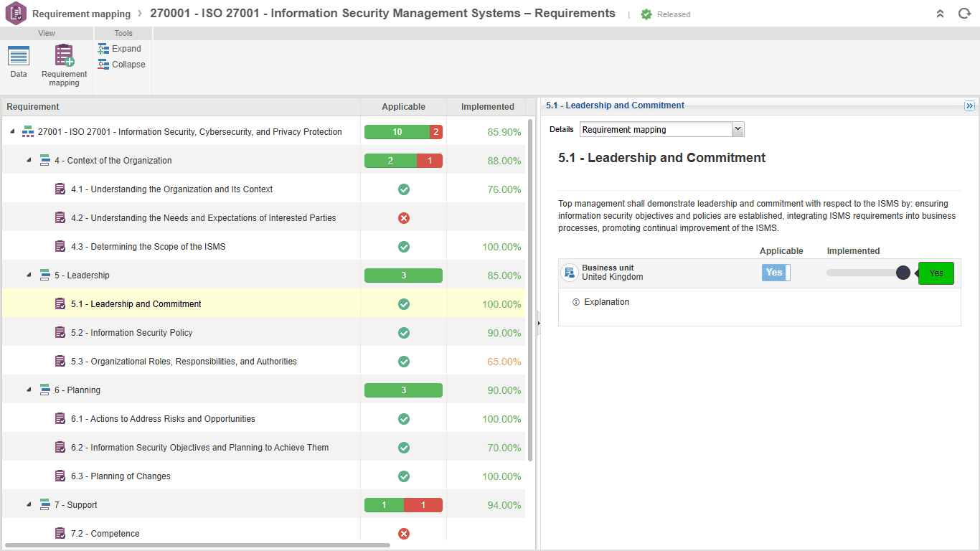Click the Applicable column header
The width and height of the screenshot is (980, 551).
403,107
